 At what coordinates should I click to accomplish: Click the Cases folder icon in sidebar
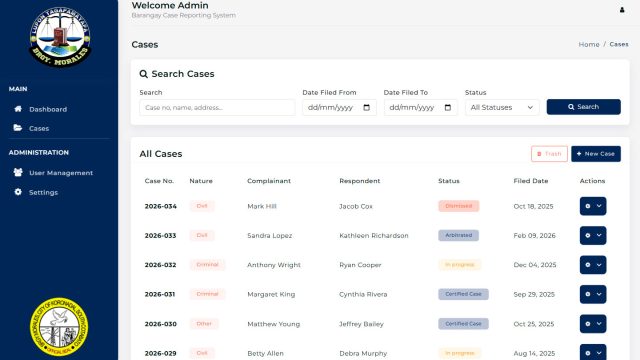point(18,128)
